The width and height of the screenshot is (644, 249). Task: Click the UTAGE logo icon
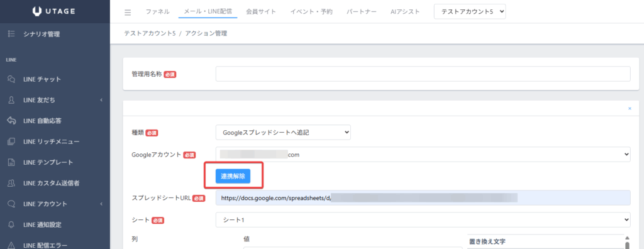38,11
